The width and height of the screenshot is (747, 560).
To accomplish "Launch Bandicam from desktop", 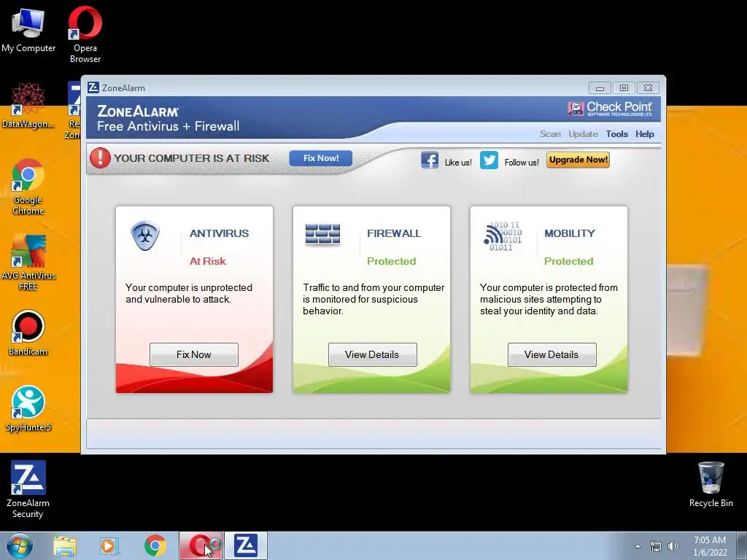I will [28, 333].
